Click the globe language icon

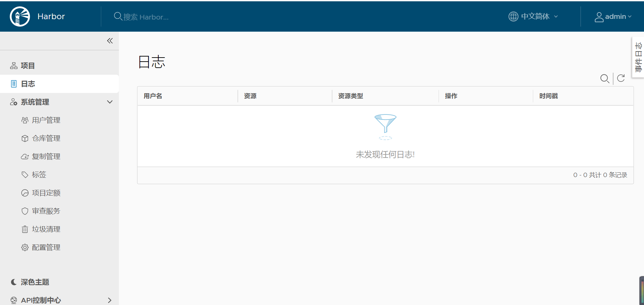513,16
